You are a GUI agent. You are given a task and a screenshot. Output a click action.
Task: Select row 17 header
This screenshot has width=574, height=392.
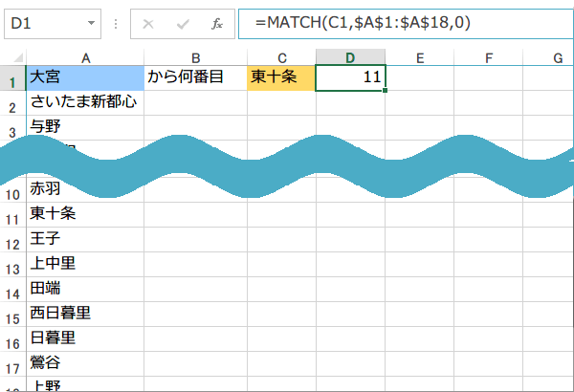coord(12,364)
